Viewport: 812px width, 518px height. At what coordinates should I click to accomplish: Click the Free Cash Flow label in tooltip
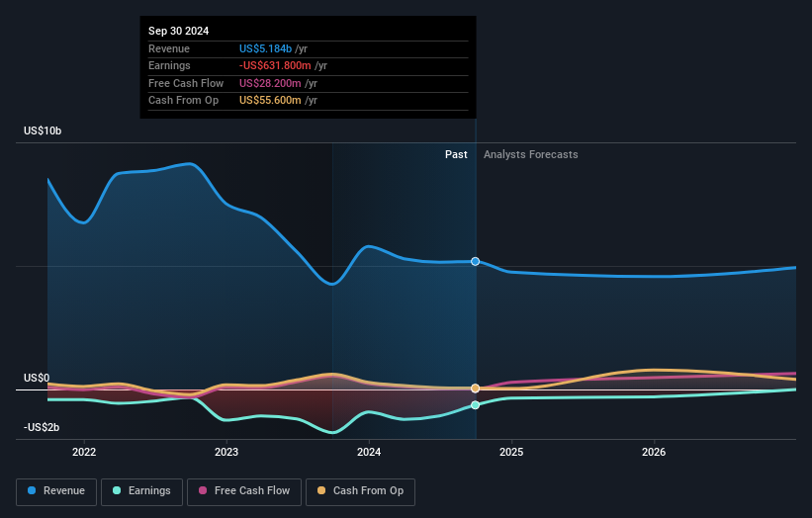[186, 83]
